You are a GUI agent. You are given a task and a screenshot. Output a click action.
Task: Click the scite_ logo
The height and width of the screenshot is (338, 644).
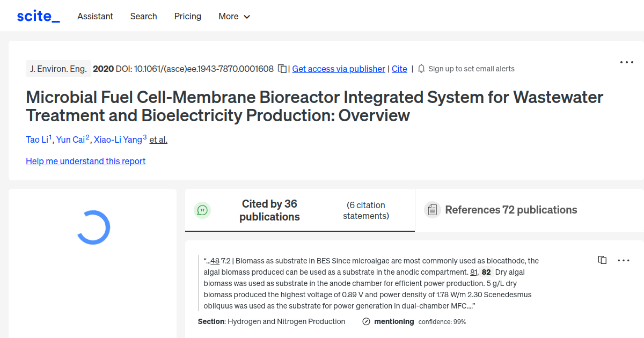pyautogui.click(x=38, y=16)
